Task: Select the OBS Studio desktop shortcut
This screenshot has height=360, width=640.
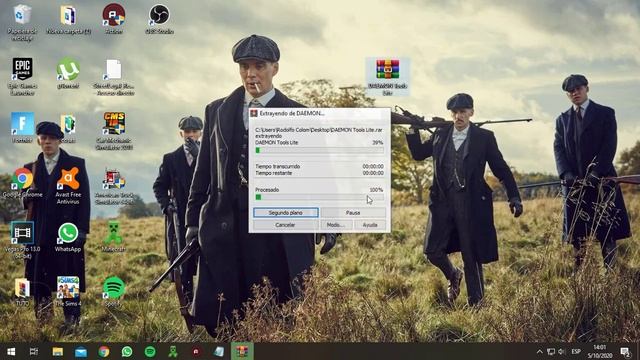Action: point(159,19)
